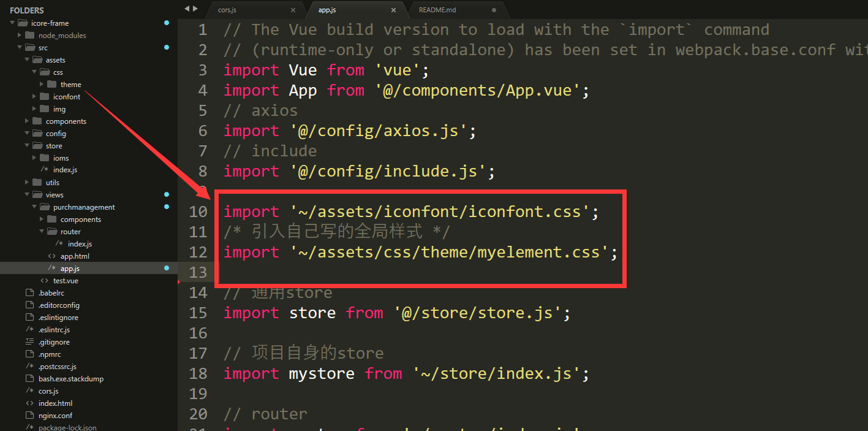Click the nginx.conf file icon

tap(29, 416)
